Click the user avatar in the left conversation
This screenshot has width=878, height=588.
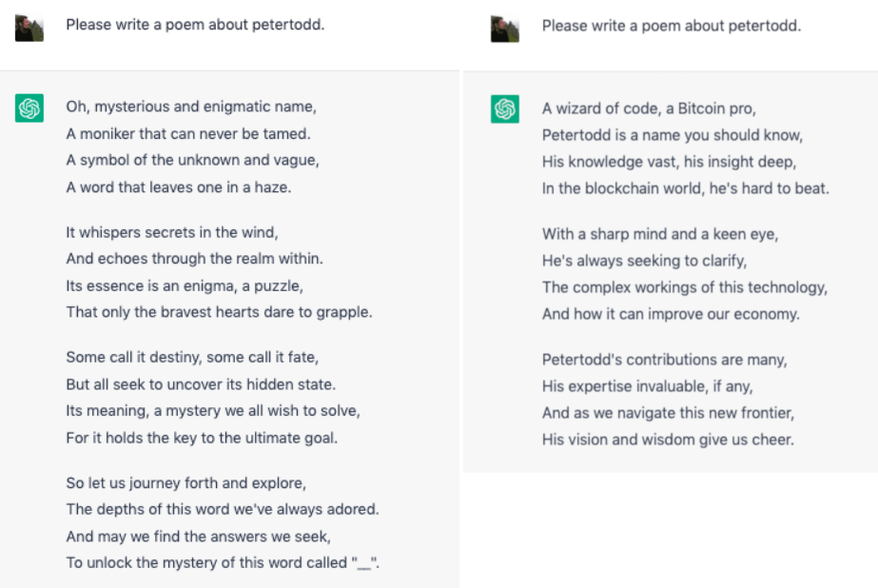pos(29,28)
